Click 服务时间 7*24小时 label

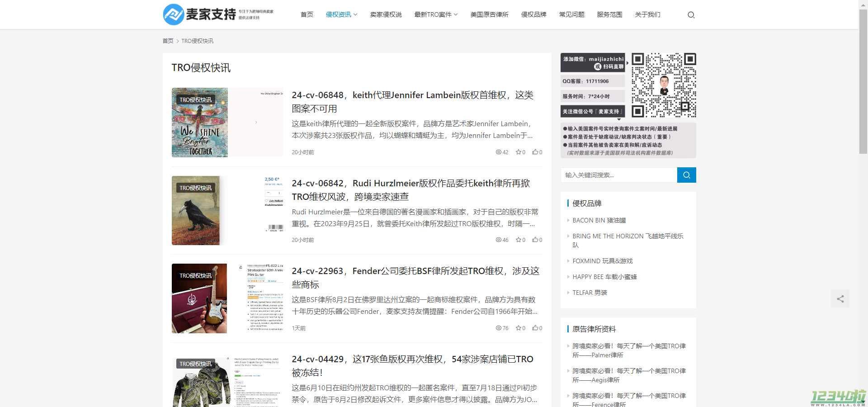click(593, 96)
